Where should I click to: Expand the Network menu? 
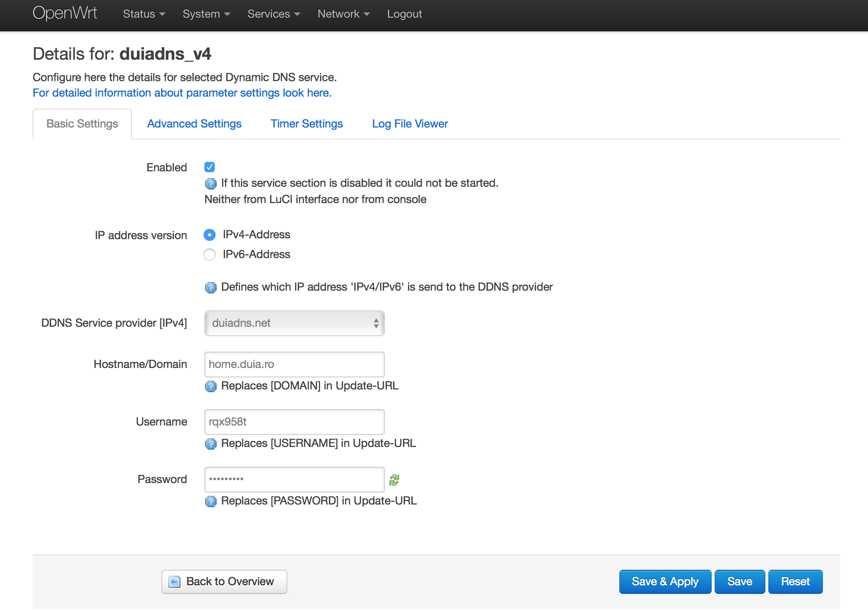(344, 14)
